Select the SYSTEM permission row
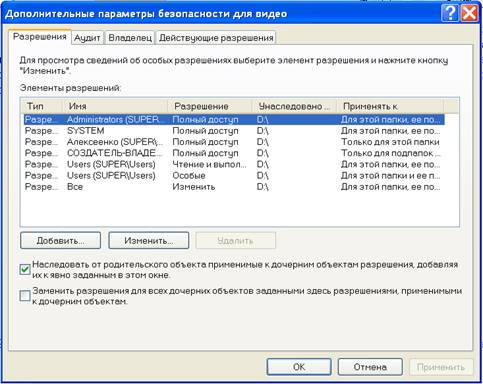 234,131
